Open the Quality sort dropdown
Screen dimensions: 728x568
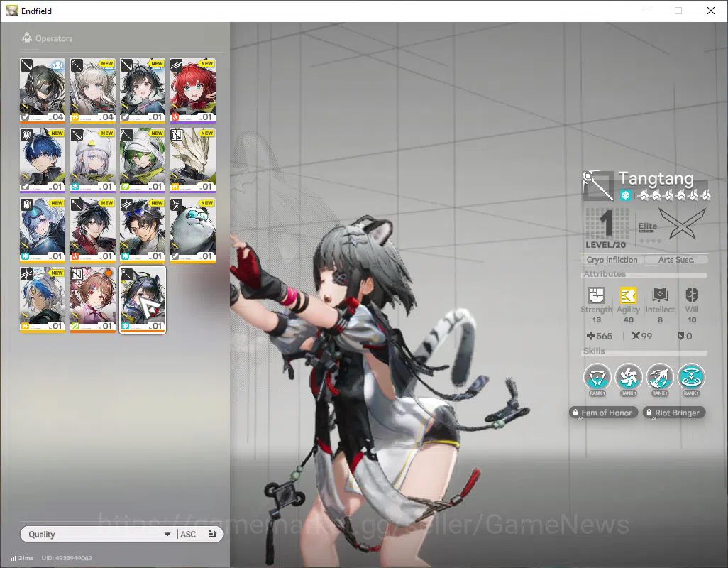coord(99,534)
